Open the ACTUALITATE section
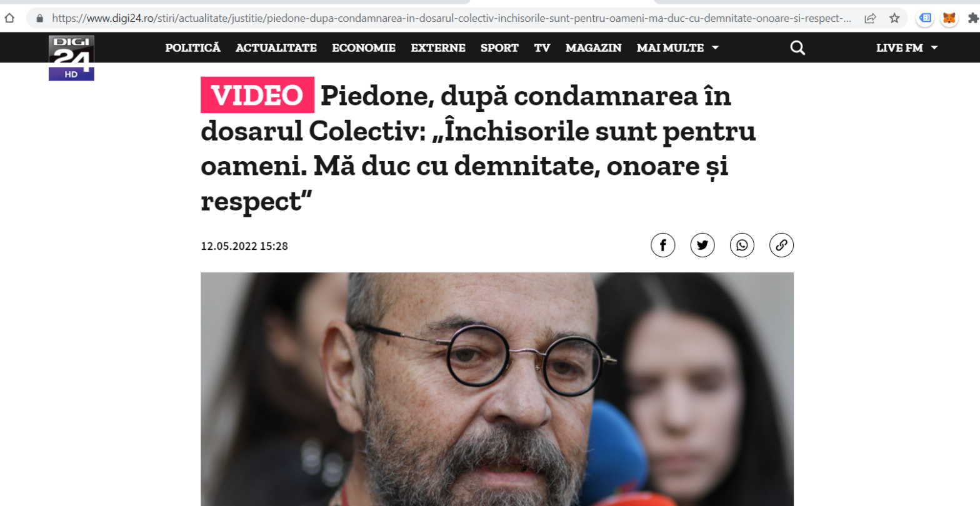 [276, 48]
